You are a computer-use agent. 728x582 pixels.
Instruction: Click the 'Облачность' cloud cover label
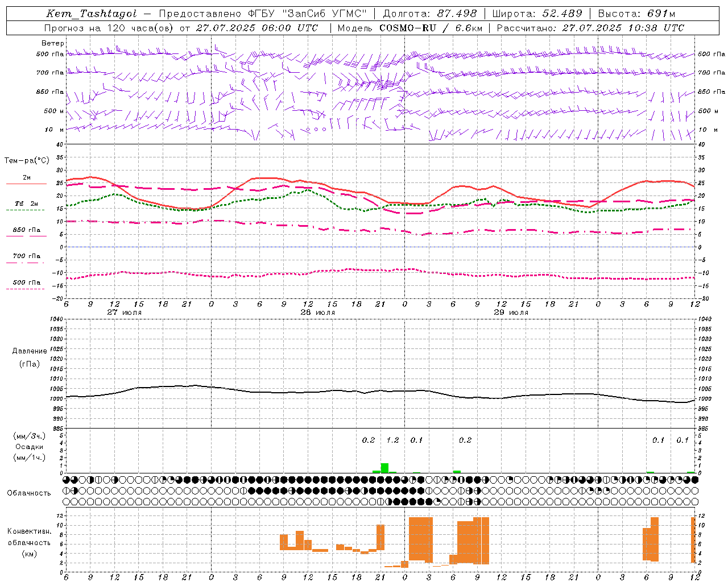[x=29, y=493]
